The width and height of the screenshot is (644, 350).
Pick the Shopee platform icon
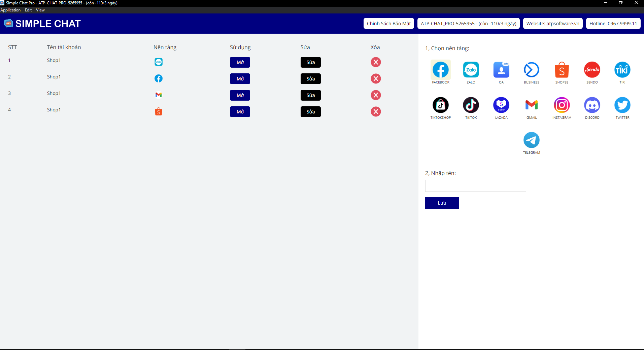point(562,70)
